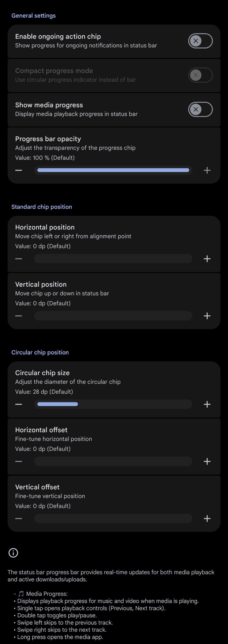Click the info circle icon
Image resolution: width=228 pixels, height=644 pixels.
13,553
